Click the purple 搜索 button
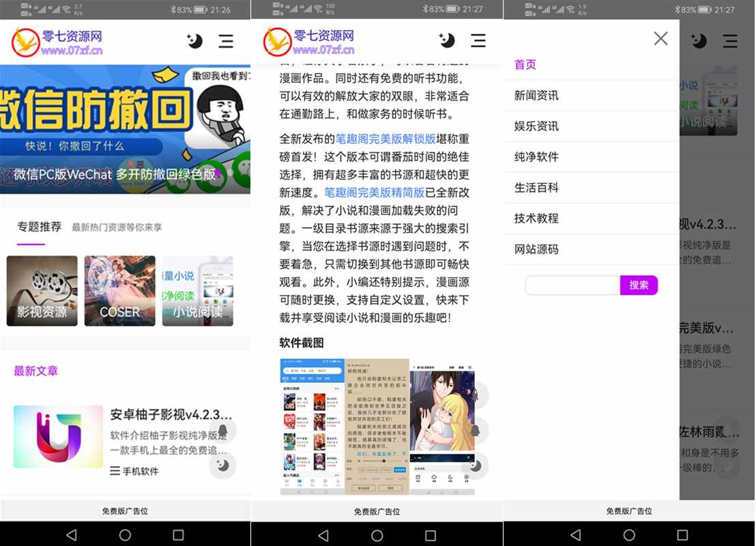This screenshot has width=756, height=546. 639,285
